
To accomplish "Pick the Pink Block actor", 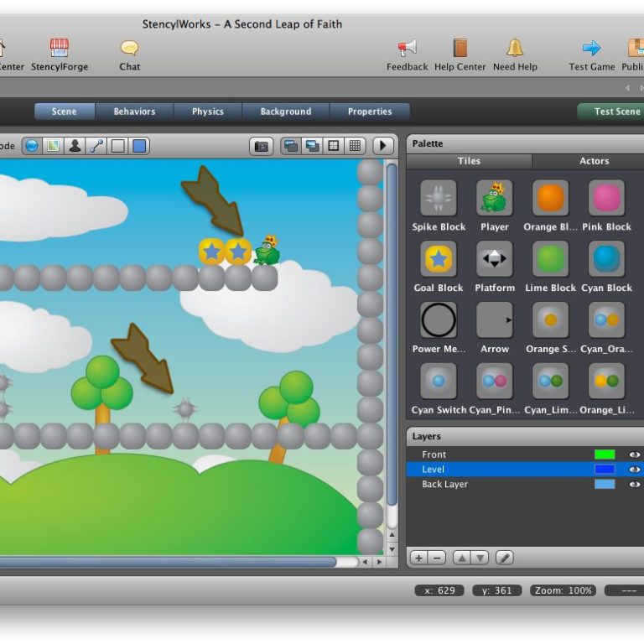I will [606, 198].
